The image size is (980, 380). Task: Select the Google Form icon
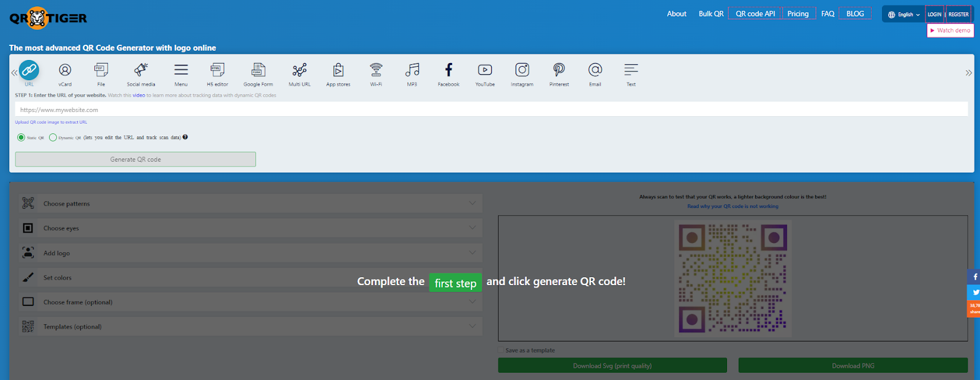pyautogui.click(x=258, y=70)
